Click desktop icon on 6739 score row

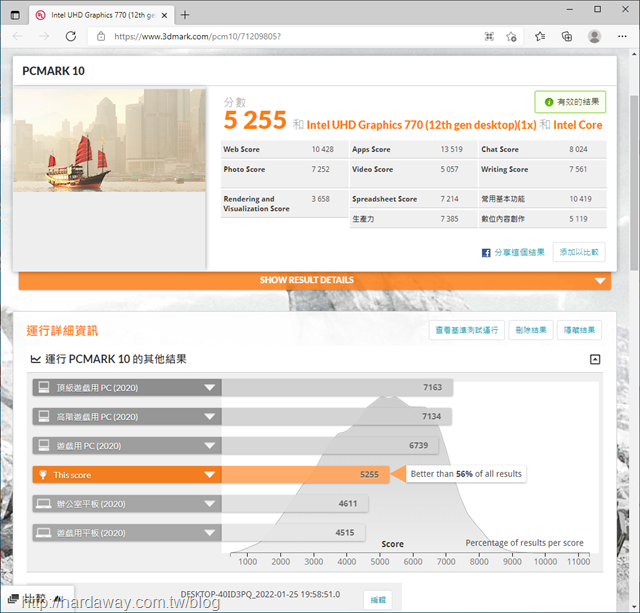(x=44, y=445)
